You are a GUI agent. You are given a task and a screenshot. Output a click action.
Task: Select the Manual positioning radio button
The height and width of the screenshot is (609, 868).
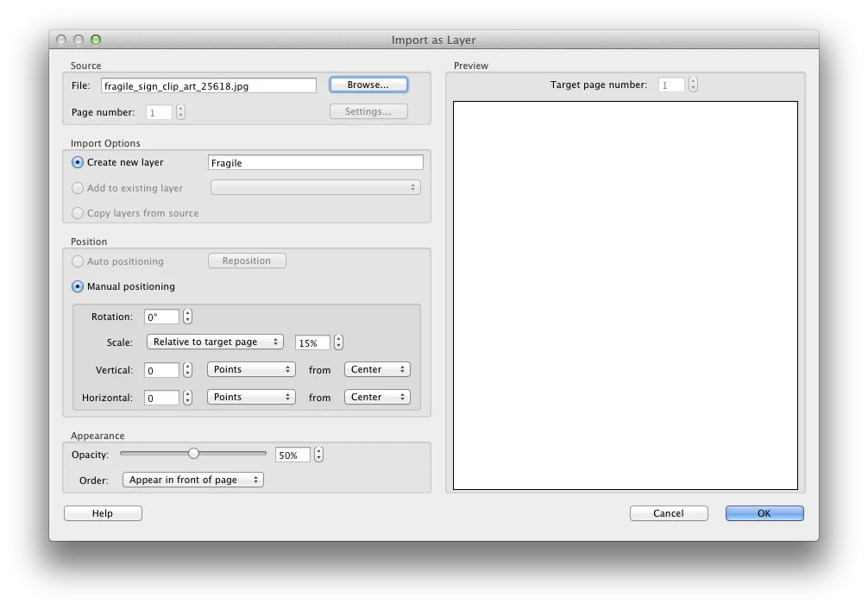[x=78, y=286]
